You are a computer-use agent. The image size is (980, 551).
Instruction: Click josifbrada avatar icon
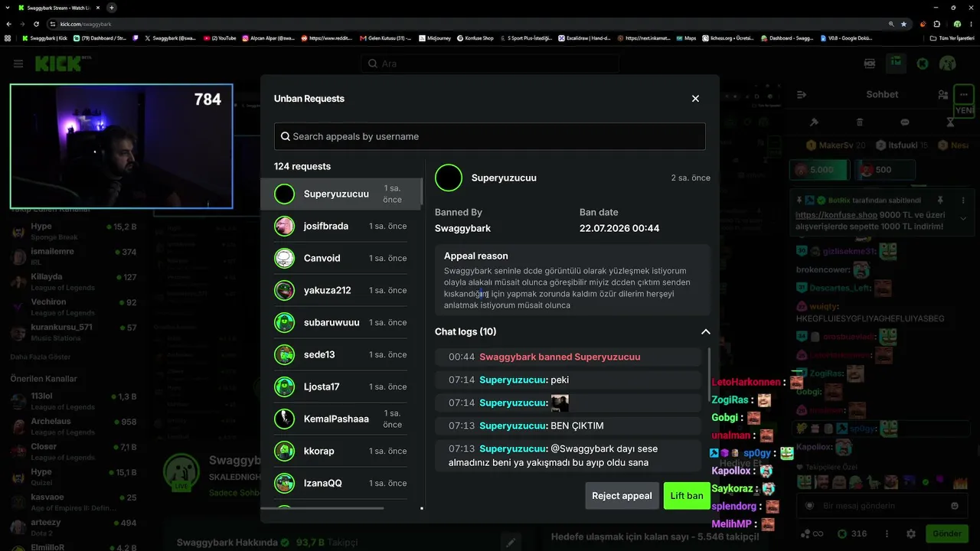(x=285, y=226)
